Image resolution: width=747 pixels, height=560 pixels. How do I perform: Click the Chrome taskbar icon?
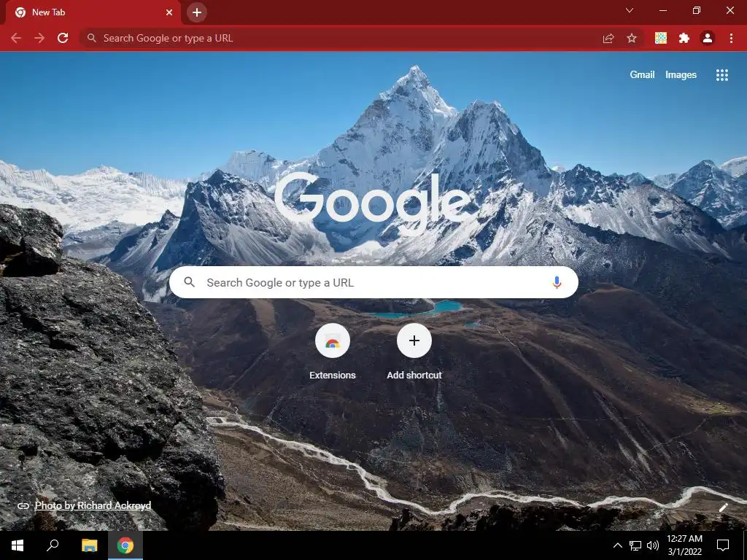125,545
